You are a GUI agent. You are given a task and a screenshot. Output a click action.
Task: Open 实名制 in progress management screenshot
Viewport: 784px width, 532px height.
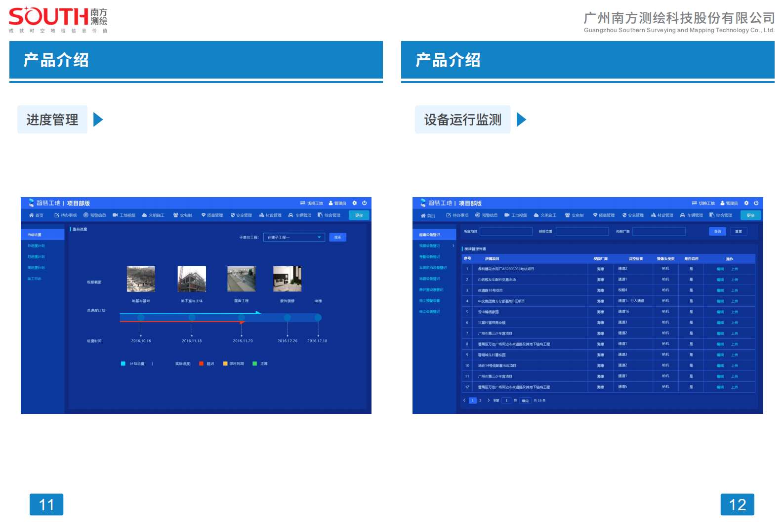tap(182, 215)
